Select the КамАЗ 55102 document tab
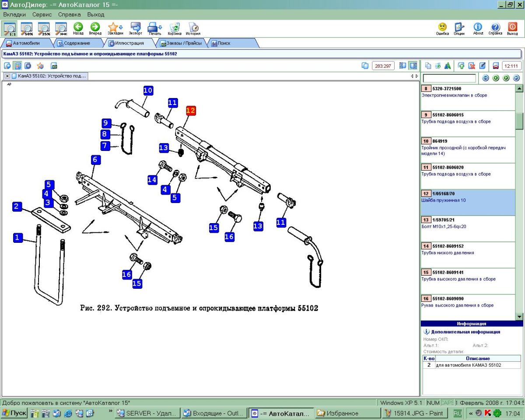Viewport: 525px width, 420px height. [x=49, y=76]
